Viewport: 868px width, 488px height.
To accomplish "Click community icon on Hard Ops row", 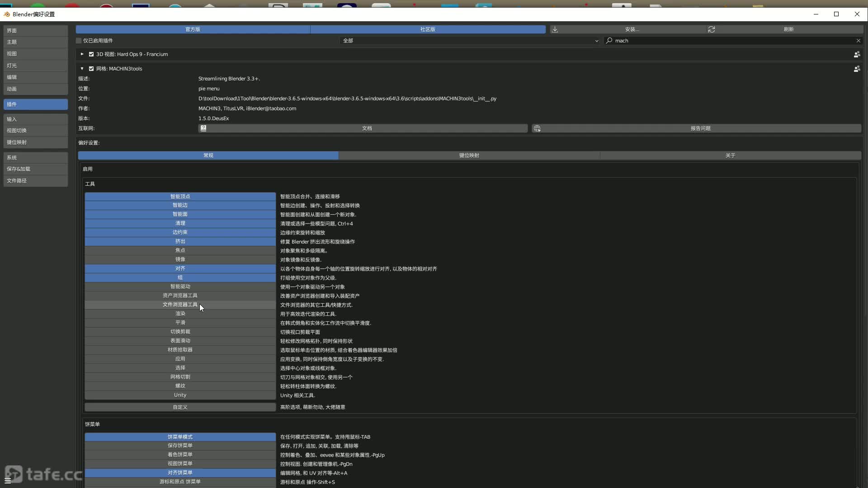I will pos(857,54).
